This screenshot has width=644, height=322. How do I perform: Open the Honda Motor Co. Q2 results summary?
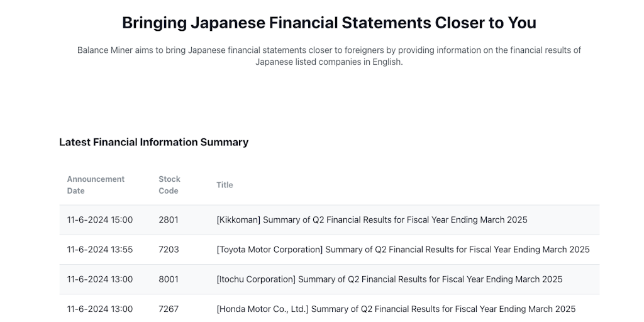pyautogui.click(x=396, y=309)
